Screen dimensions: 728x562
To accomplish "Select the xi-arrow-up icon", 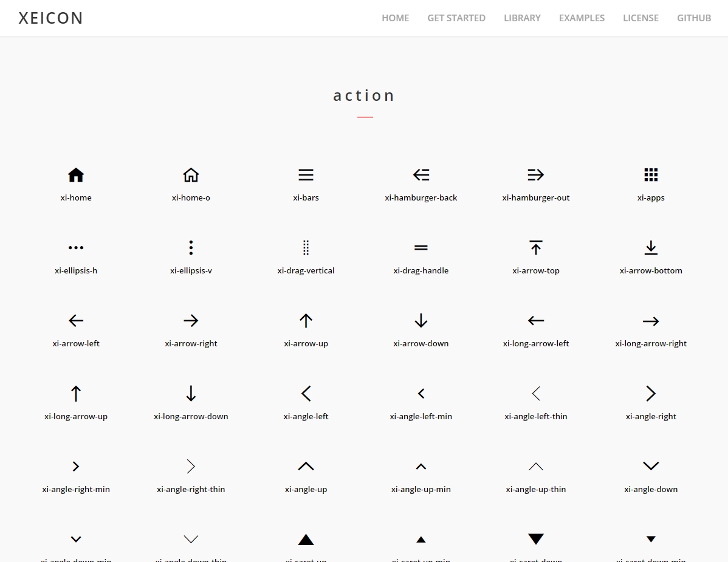I will [x=306, y=321].
